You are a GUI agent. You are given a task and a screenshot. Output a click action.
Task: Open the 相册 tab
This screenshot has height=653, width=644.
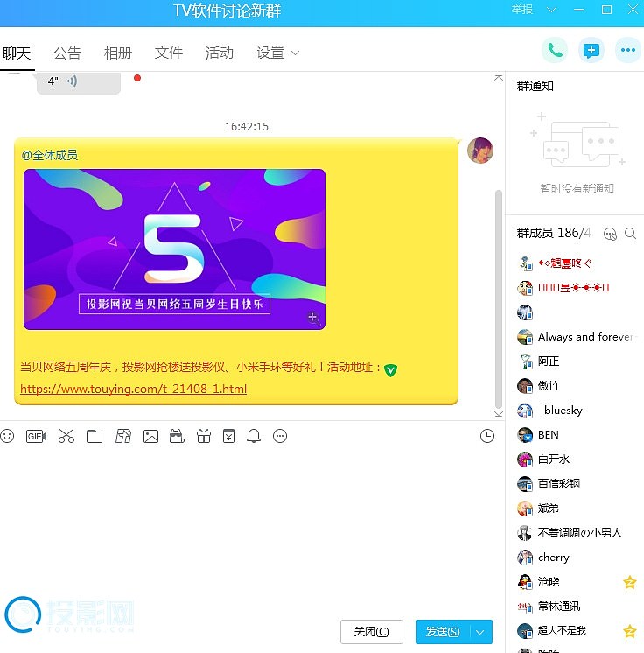click(118, 53)
